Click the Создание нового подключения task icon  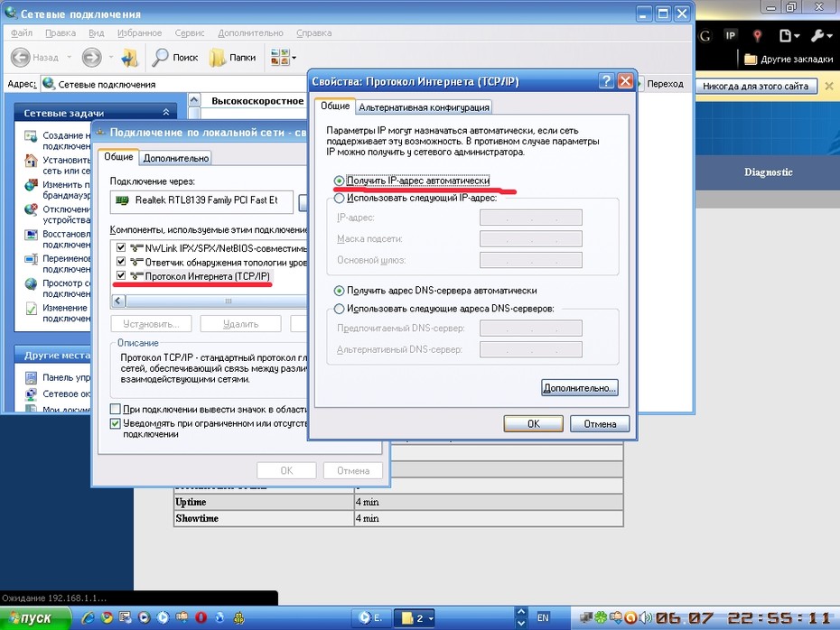(x=31, y=136)
